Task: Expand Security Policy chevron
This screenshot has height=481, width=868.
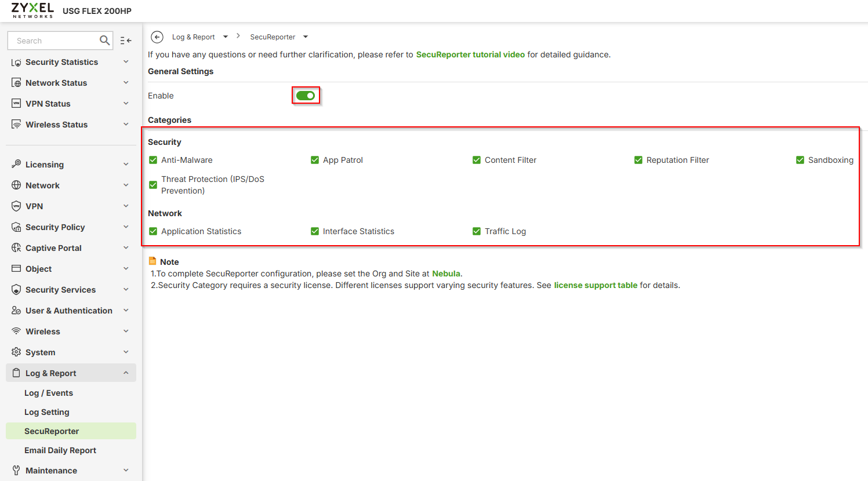Action: [126, 227]
